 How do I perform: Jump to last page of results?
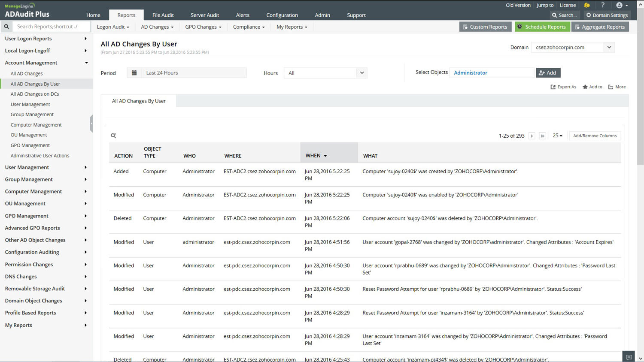[x=542, y=136]
